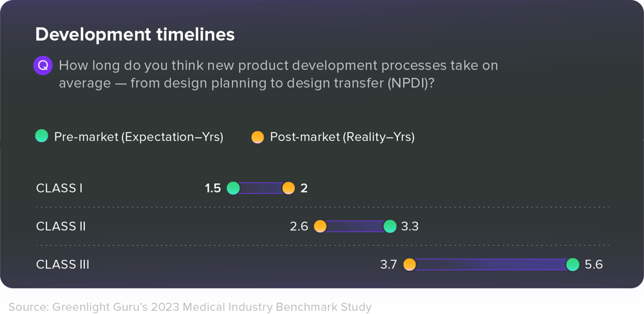Click the value '5.6'
The height and width of the screenshot is (314, 644).
(594, 264)
